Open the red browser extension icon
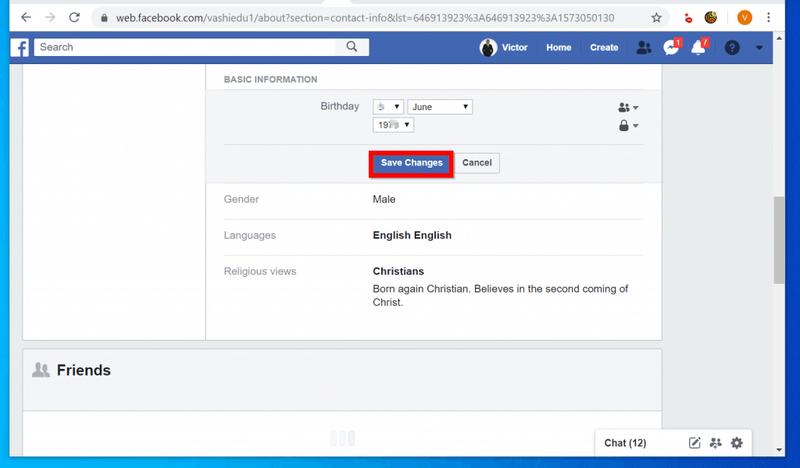 point(688,18)
